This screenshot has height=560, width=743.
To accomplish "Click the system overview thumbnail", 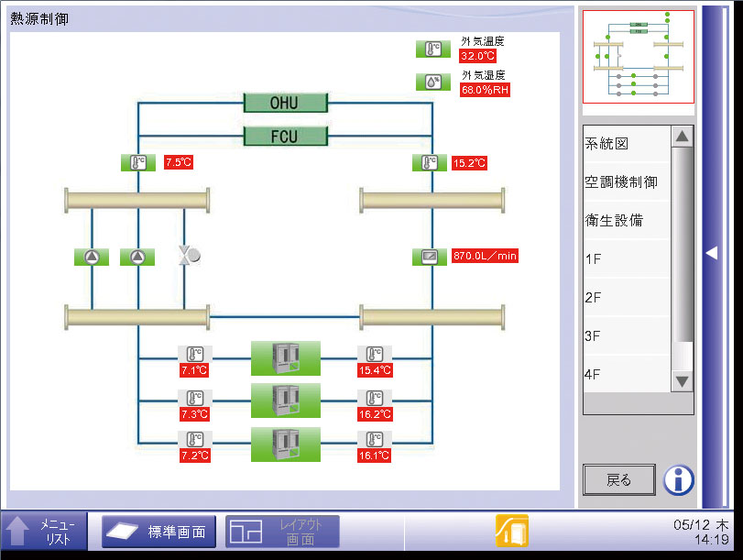I will coord(639,57).
